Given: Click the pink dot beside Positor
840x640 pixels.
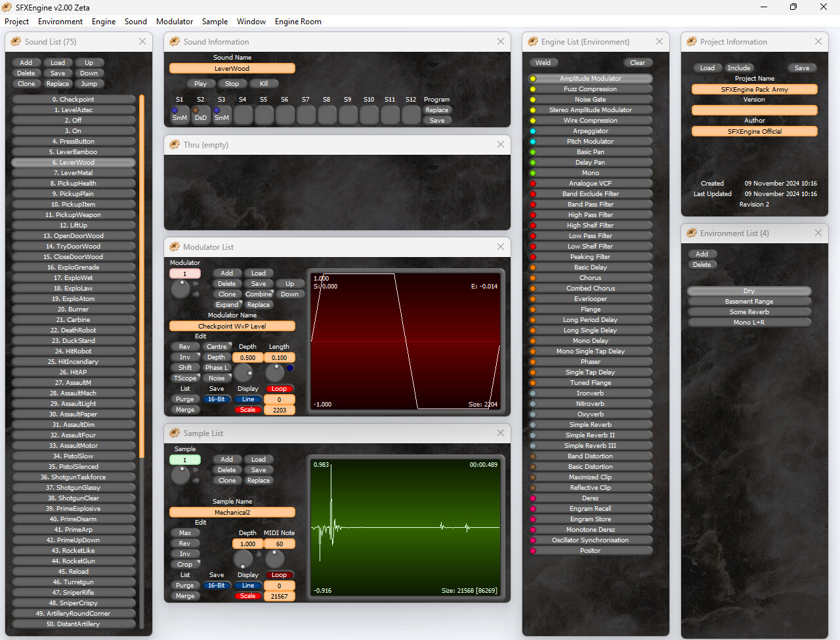Looking at the screenshot, I should click(x=533, y=551).
